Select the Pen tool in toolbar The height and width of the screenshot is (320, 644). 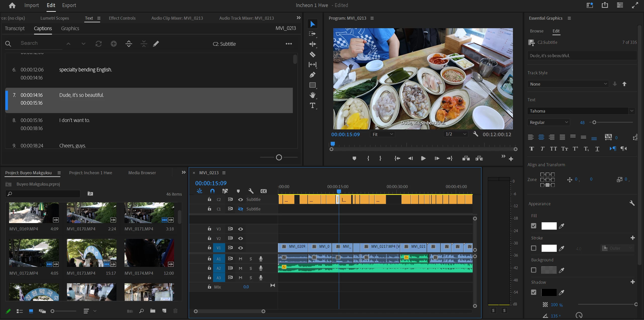(312, 75)
